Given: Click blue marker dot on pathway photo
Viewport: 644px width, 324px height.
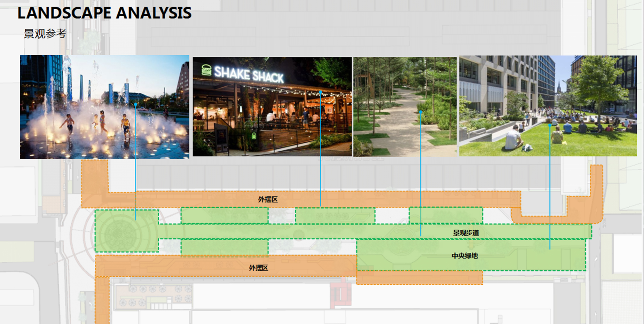Looking at the screenshot, I should [421, 112].
